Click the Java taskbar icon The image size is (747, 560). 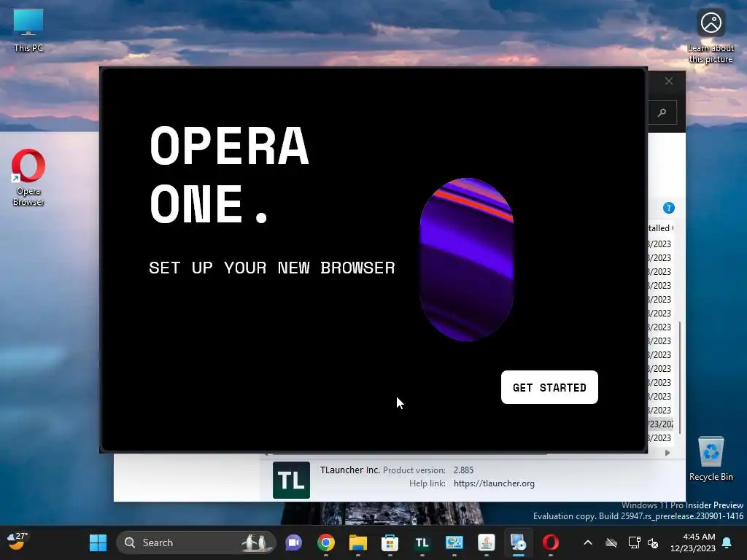tap(487, 542)
